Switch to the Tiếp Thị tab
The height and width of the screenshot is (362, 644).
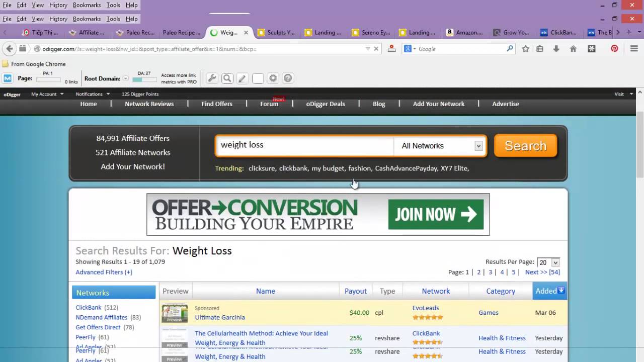pos(40,33)
